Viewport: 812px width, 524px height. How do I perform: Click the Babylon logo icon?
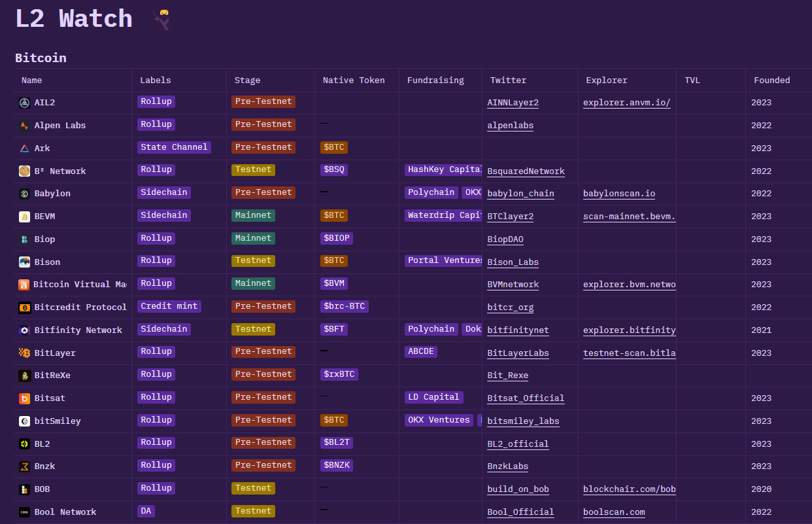tap(24, 194)
